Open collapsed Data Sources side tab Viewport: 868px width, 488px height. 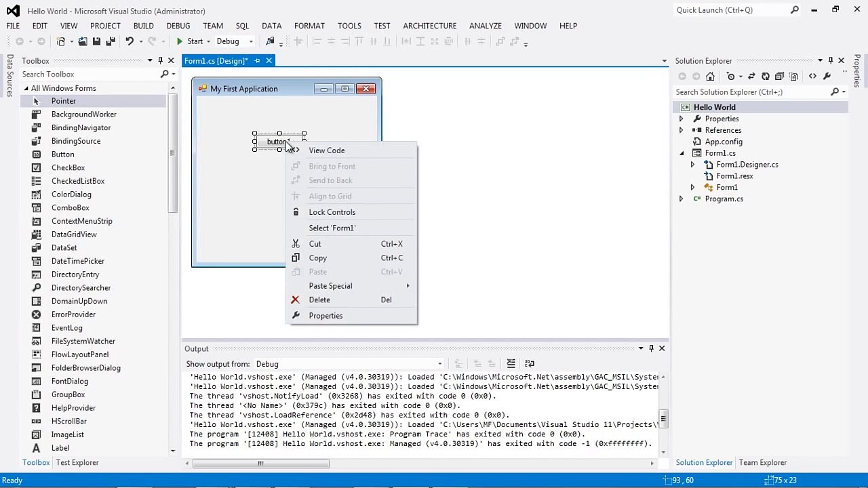[9, 76]
